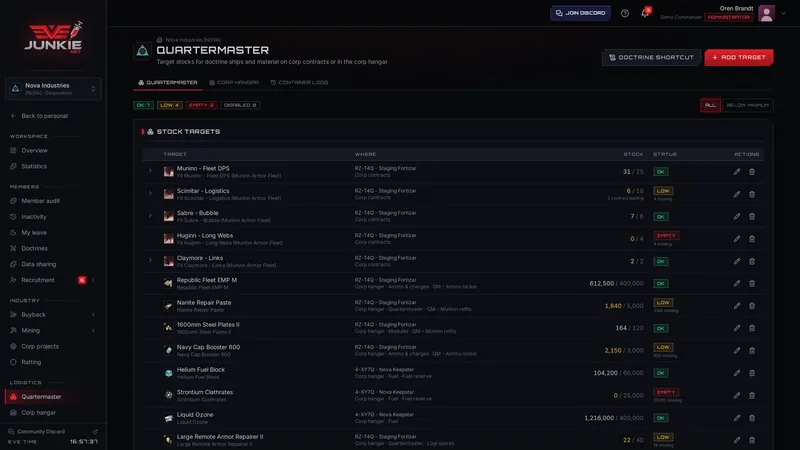800x450 pixels.
Task: Open the user account dropdown arrow
Action: (x=783, y=14)
